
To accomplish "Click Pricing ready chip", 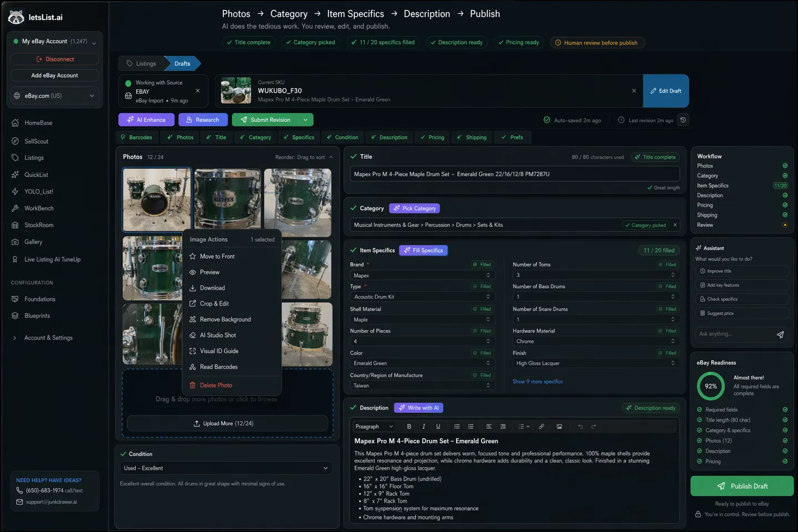I will point(519,42).
